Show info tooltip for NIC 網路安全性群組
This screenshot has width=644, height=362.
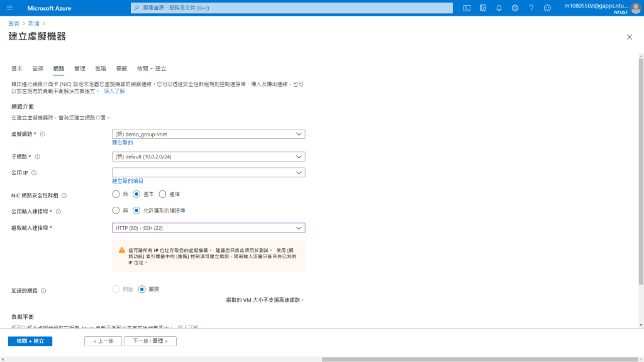pos(64,196)
